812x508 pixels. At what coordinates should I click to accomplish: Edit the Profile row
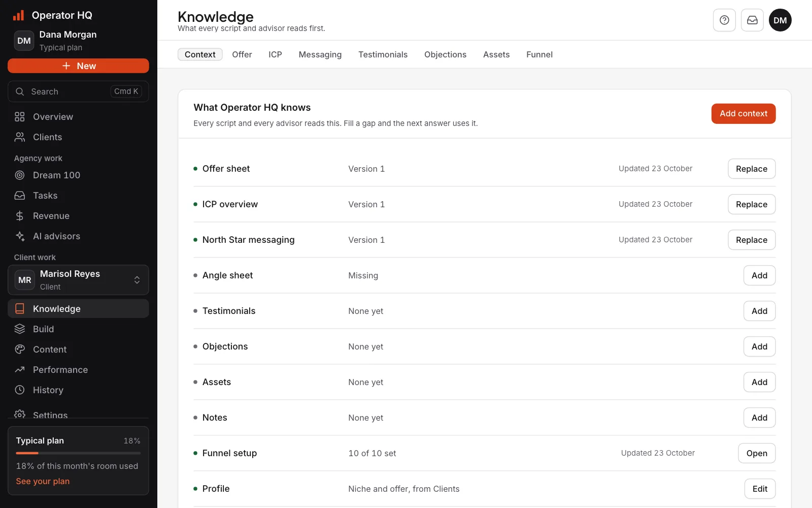[760, 489]
